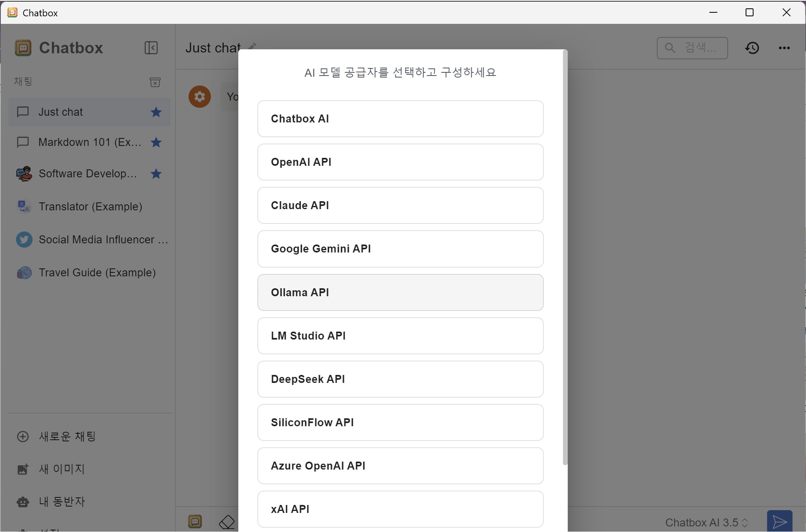Toggle star on Just chat conversation
Screen dimensions: 806x532
coord(156,112)
